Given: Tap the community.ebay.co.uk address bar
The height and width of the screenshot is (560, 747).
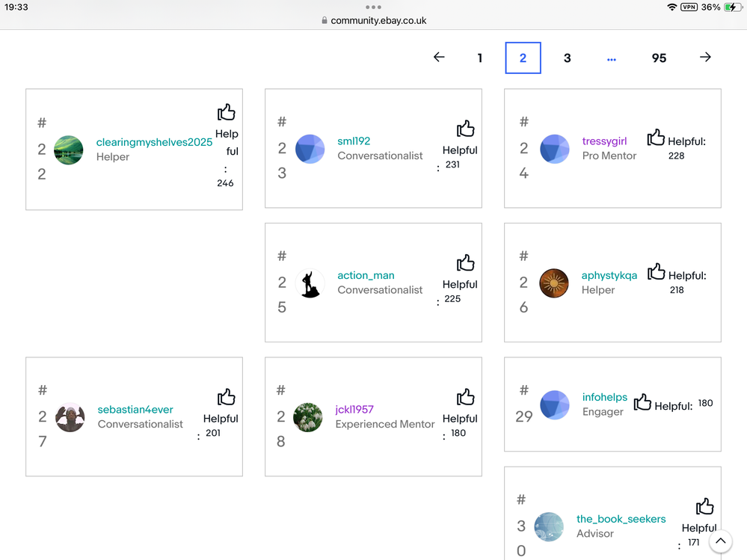Looking at the screenshot, I should click(374, 21).
